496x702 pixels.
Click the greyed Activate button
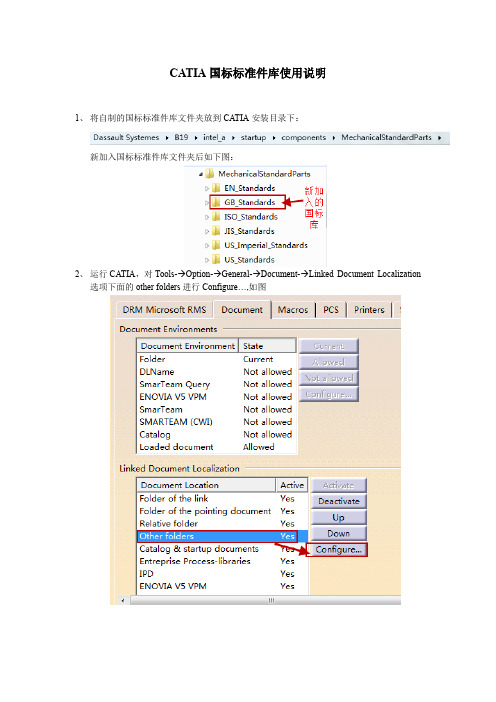pos(339,485)
